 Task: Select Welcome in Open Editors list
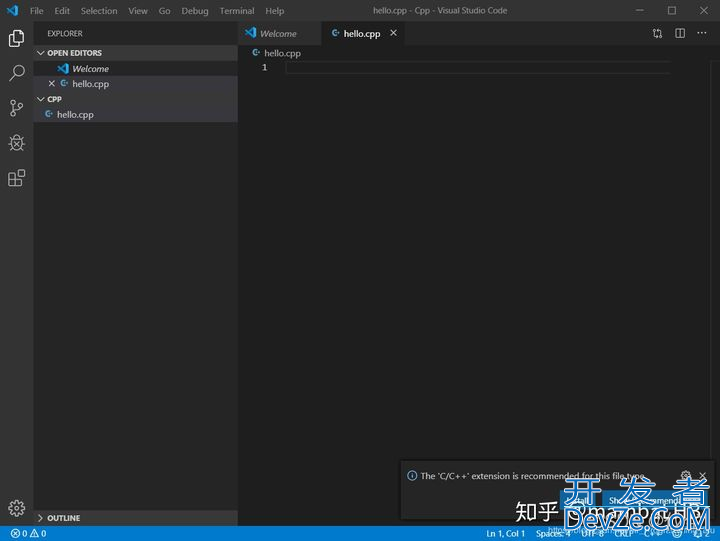click(136, 68)
